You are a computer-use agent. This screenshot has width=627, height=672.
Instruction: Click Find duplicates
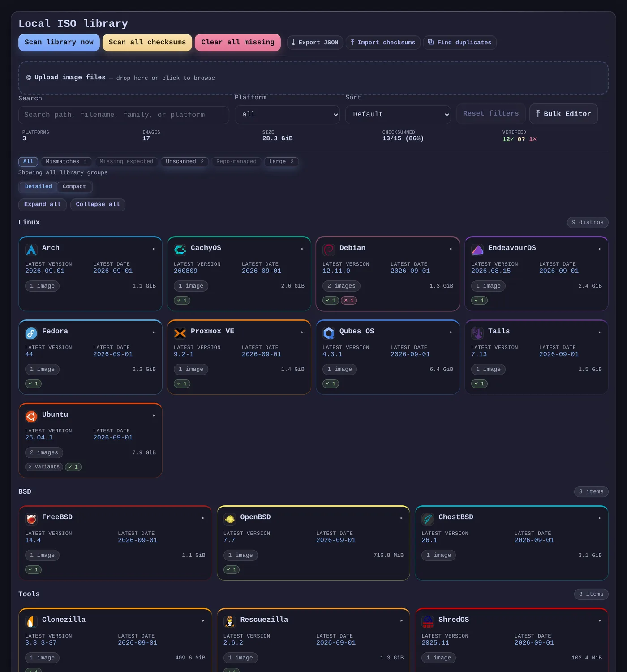460,43
